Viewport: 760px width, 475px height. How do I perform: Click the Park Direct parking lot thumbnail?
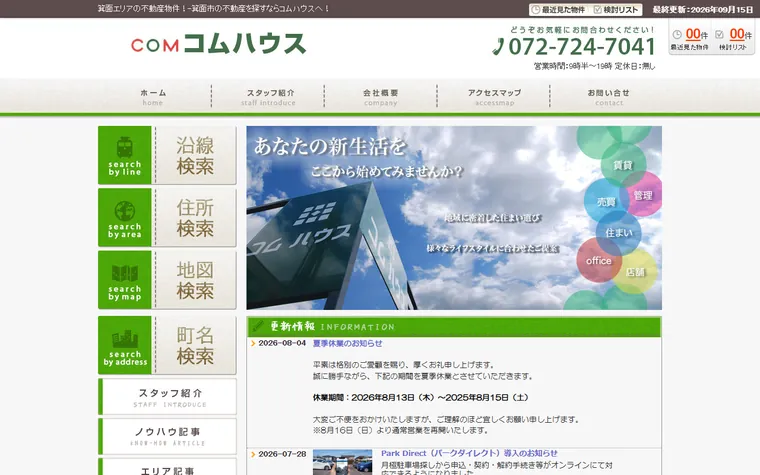[x=342, y=462]
